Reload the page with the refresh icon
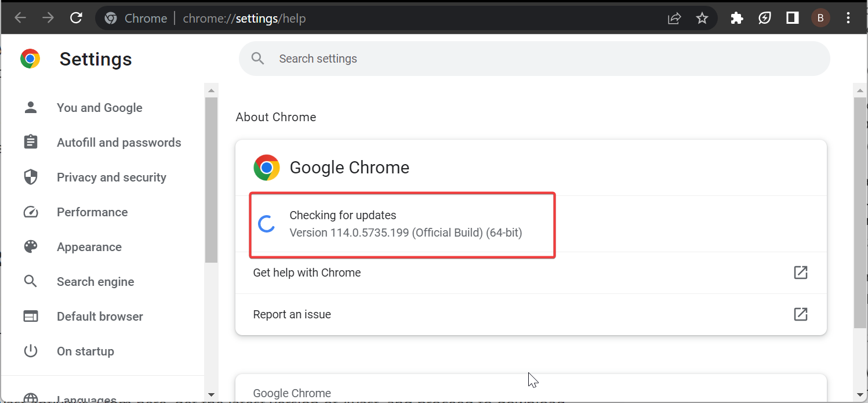This screenshot has height=403, width=868. 76,18
